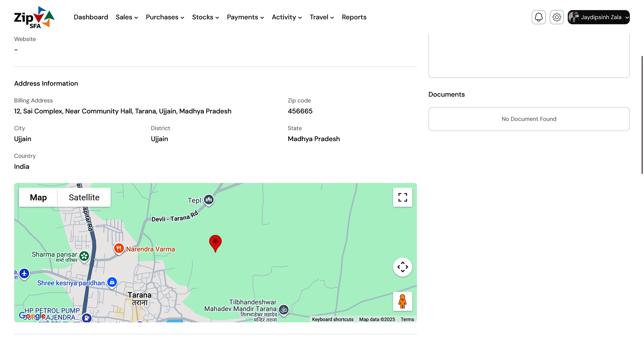Viewport: 644px width, 341px height.
Task: Expand the Purchases menu
Action: click(165, 17)
